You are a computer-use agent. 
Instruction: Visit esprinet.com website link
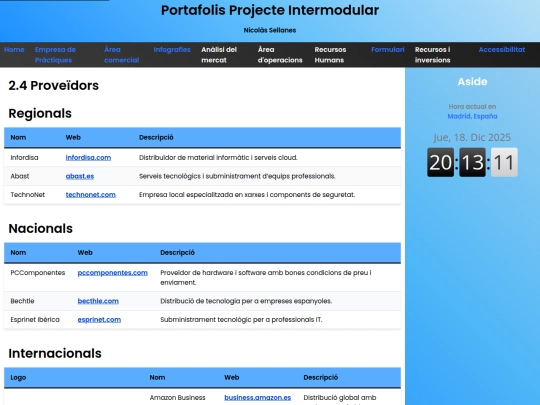pyautogui.click(x=99, y=320)
